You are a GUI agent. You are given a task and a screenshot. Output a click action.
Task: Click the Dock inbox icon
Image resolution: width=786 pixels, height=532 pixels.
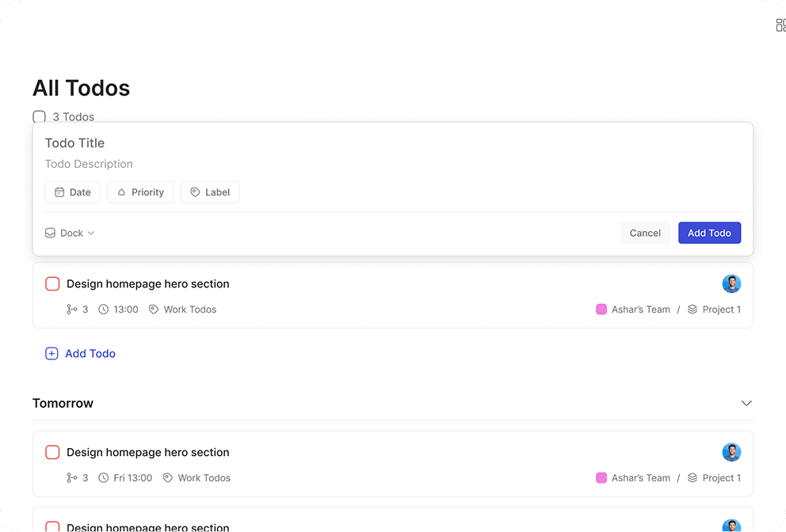click(50, 233)
